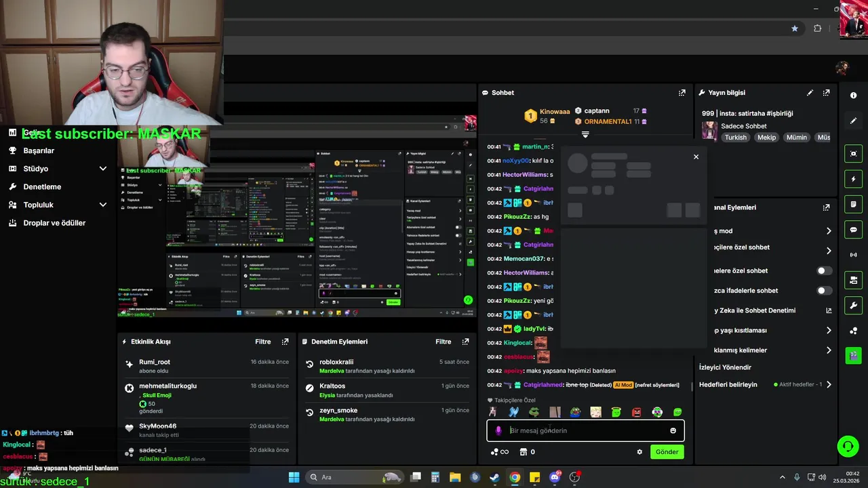Viewport: 868px width, 488px height.
Task: Click Kraltoos in moderation actions
Action: point(332,386)
